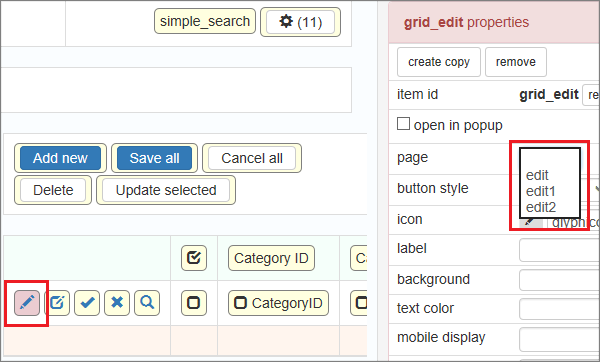Click the blue checkmark save icon
The image size is (600, 362).
click(87, 303)
